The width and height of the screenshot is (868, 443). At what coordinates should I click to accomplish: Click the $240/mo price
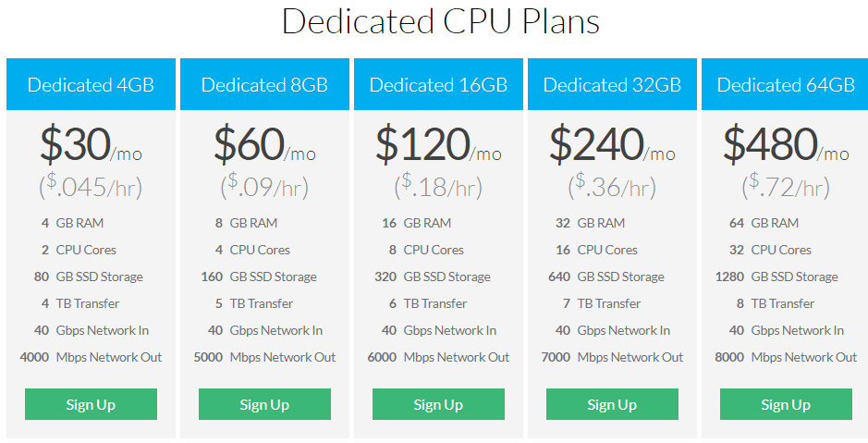[x=612, y=144]
